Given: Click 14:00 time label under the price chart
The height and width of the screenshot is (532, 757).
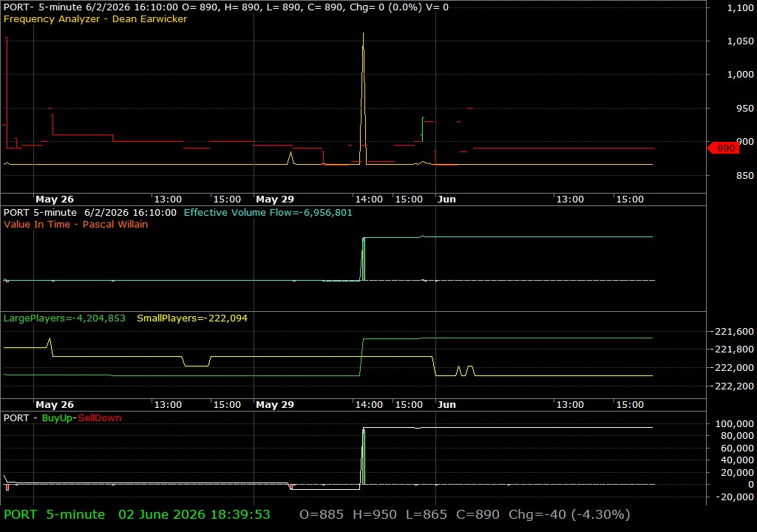Looking at the screenshot, I should click(x=369, y=199).
